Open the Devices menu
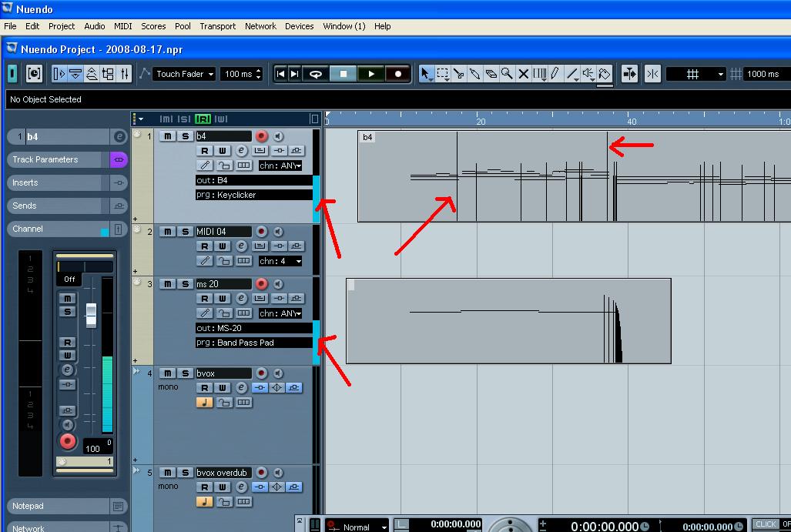Viewport: 791px width, 532px height. 299,26
